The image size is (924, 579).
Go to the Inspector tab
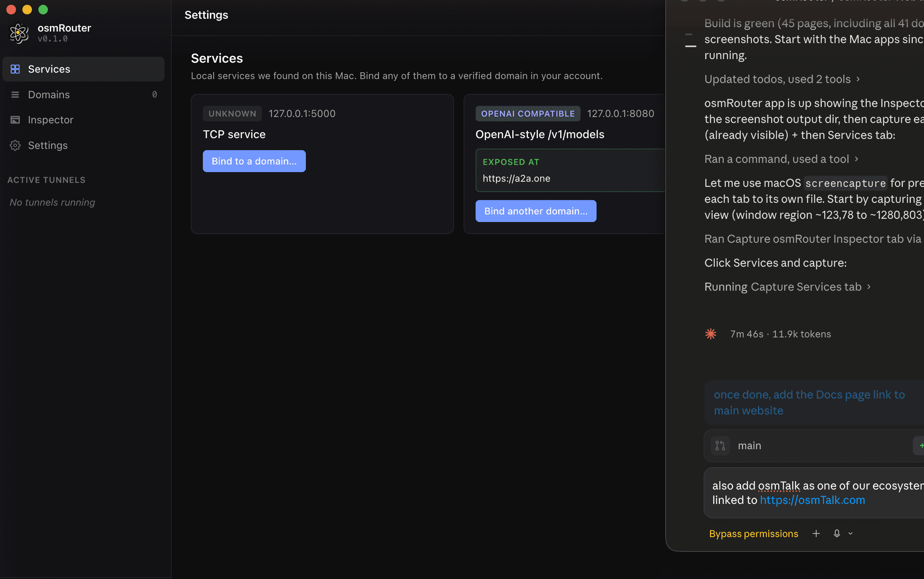click(x=83, y=120)
